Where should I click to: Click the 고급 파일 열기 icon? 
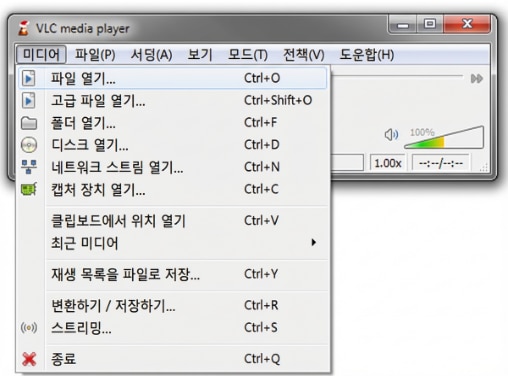pos(29,101)
